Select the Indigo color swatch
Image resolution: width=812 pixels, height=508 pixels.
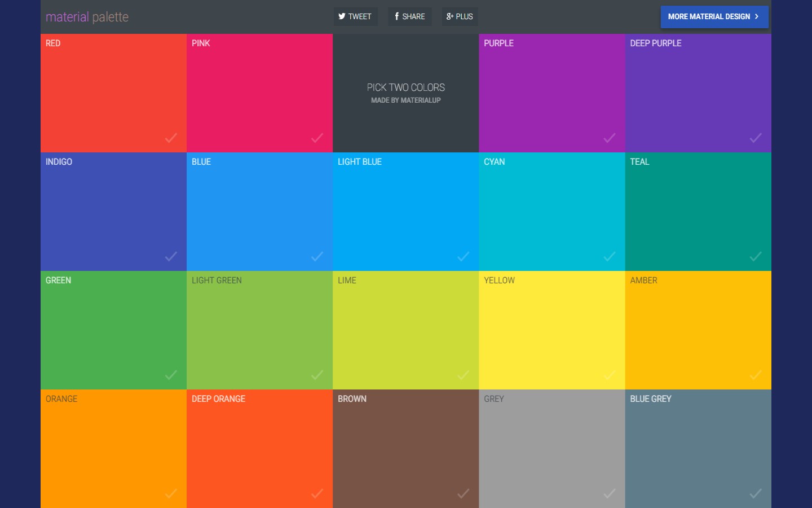[113, 212]
